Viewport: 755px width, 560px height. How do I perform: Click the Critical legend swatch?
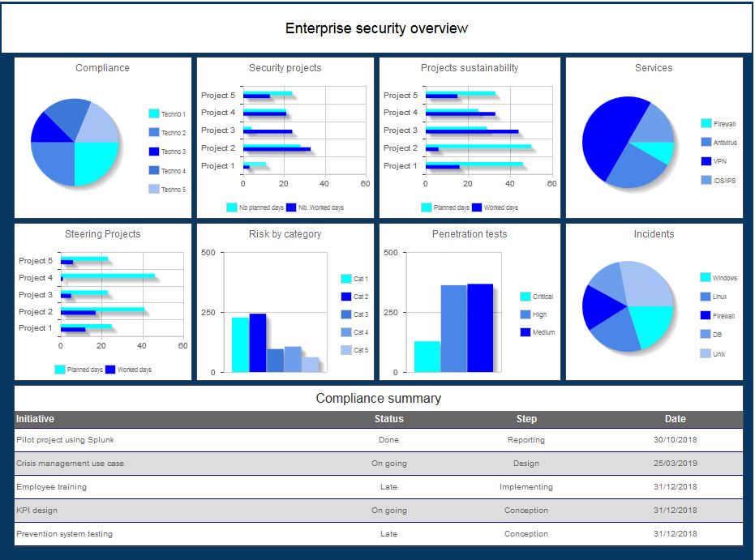point(525,297)
